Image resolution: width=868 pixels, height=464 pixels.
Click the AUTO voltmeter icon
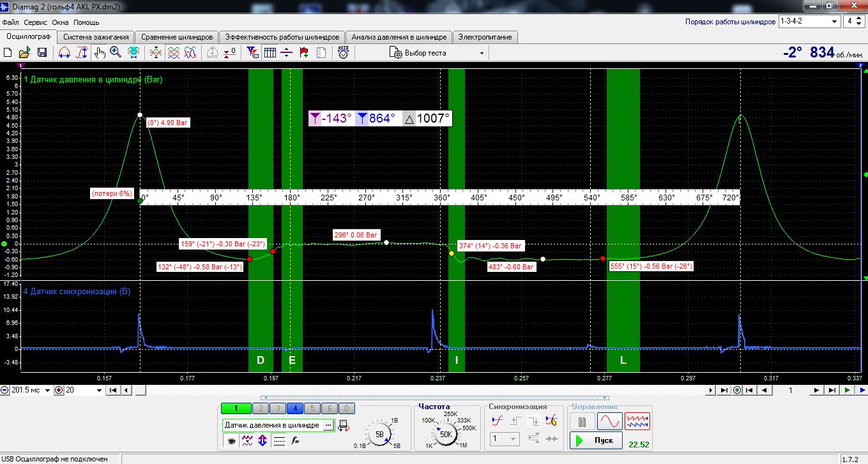[x=344, y=53]
